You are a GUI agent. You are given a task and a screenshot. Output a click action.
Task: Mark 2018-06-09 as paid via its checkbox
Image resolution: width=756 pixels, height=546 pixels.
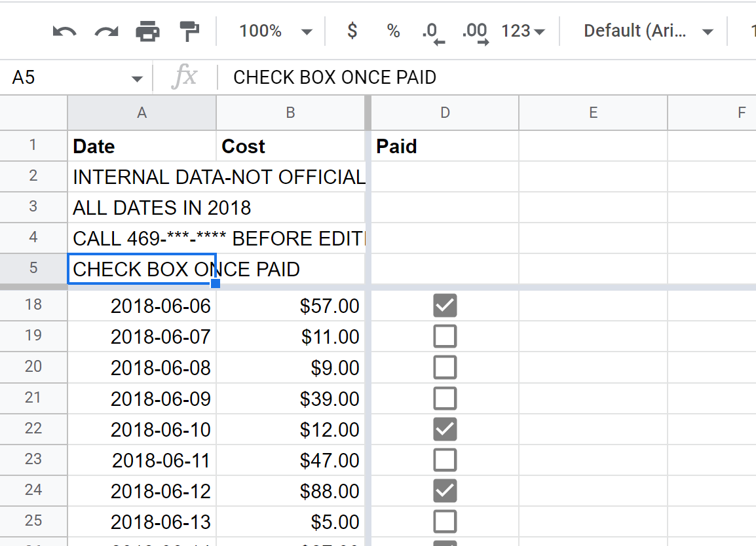click(445, 398)
